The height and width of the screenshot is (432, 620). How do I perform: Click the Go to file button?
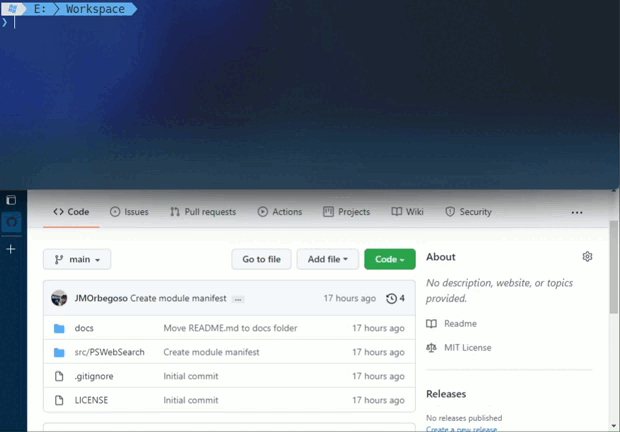click(261, 259)
